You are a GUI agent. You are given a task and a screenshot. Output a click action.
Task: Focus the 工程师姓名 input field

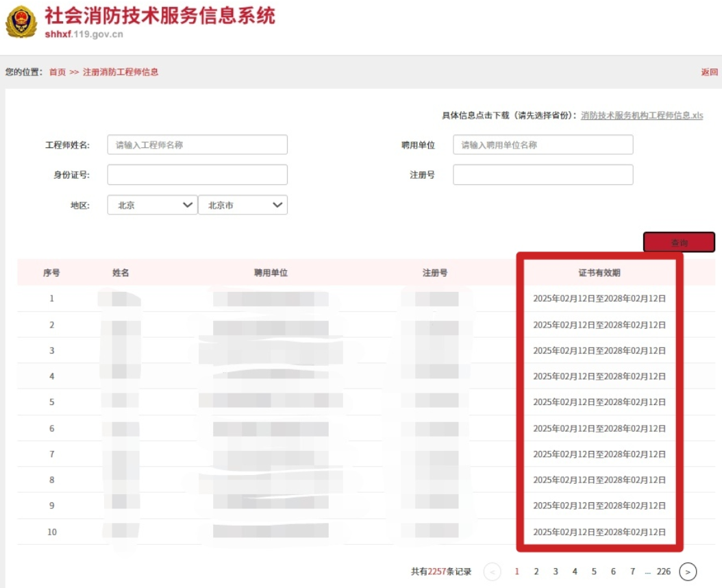(x=197, y=145)
